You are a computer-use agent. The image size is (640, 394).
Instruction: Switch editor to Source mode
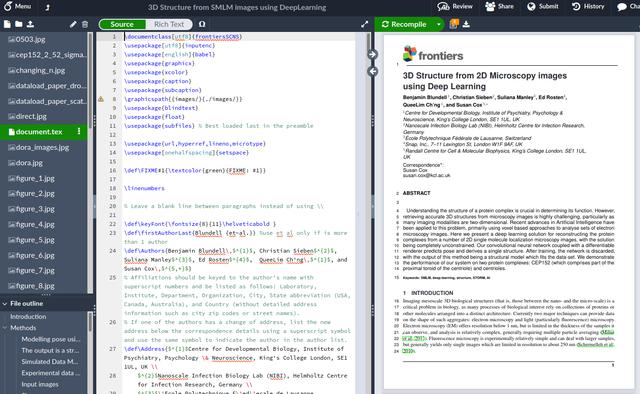pyautogui.click(x=122, y=24)
